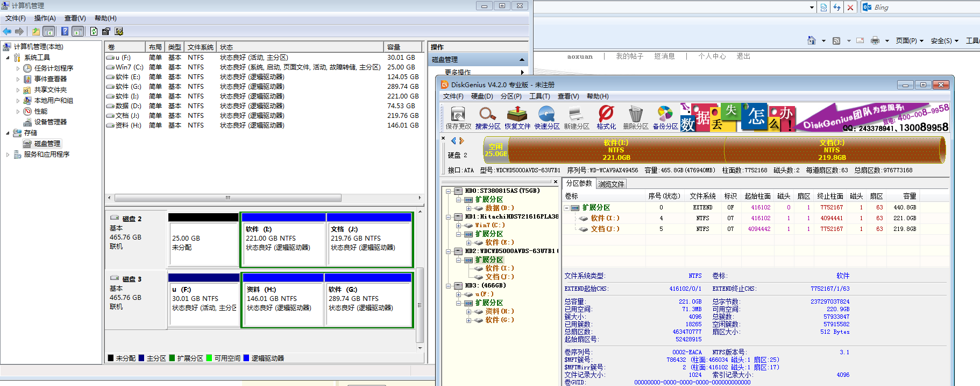Expand 事件查看器 tree node
This screenshot has width=980, height=386.
[x=18, y=79]
